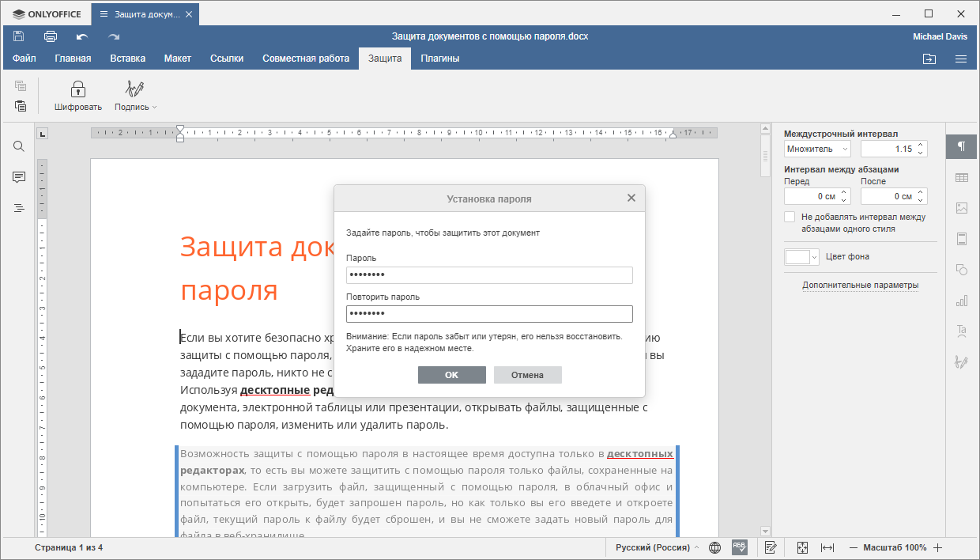Image resolution: width=980 pixels, height=560 pixels.
Task: Open Shape settings in right sidebar
Action: 962,270
